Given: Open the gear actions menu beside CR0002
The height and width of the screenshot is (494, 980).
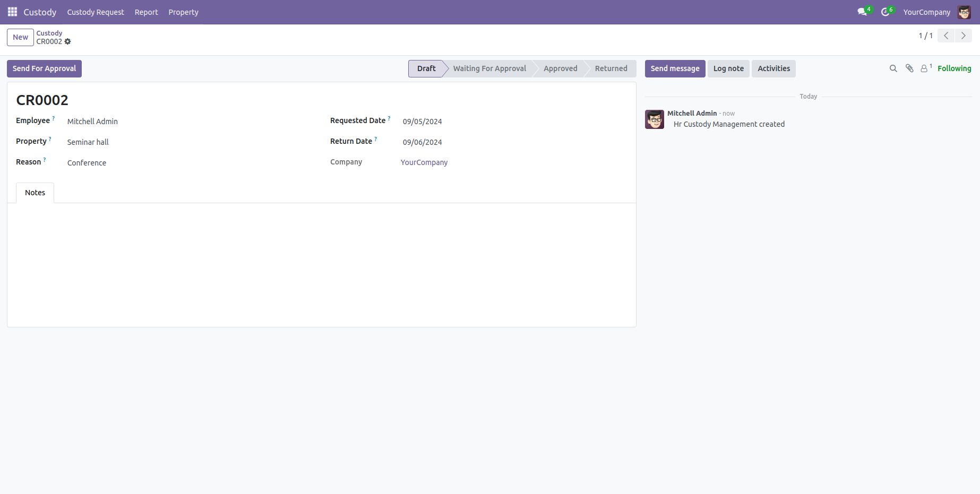Looking at the screenshot, I should [68, 41].
